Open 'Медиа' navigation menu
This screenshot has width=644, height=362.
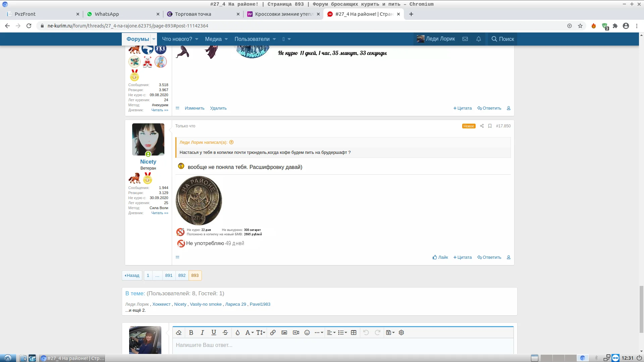click(x=213, y=39)
